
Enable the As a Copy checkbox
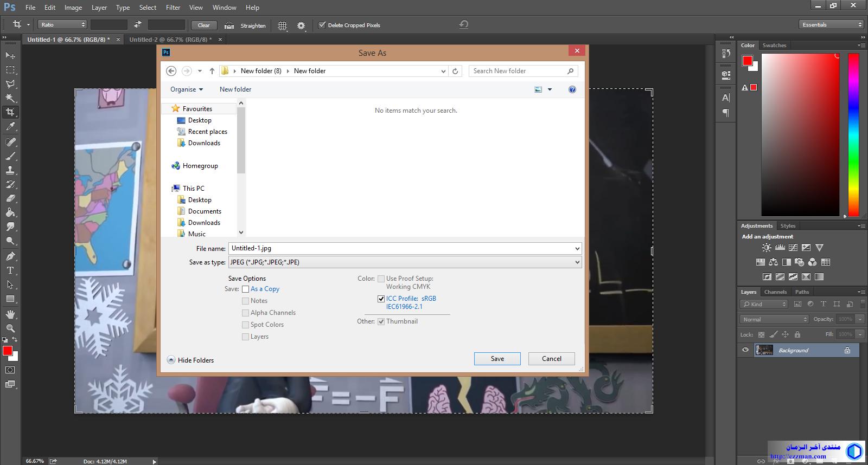[246, 289]
